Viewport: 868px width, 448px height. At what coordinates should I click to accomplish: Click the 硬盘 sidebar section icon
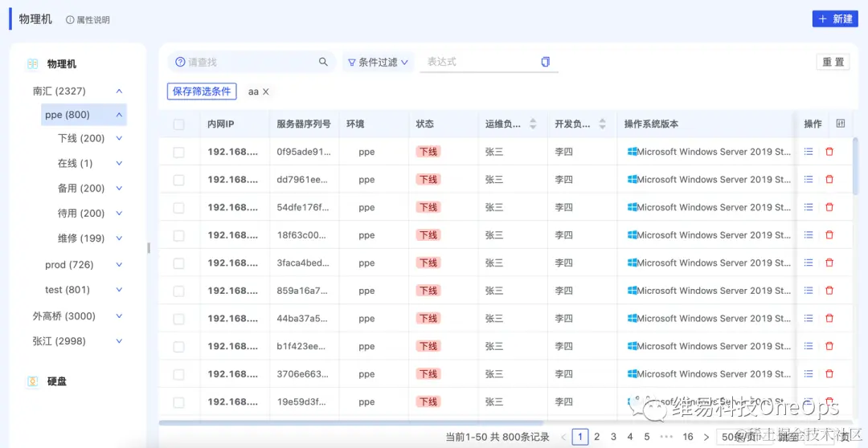[33, 381]
